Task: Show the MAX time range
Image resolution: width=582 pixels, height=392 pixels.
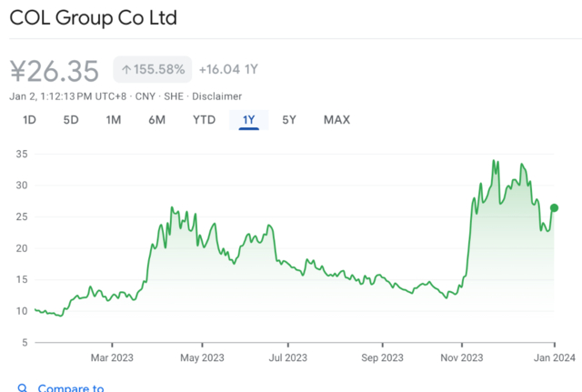Action: point(336,120)
